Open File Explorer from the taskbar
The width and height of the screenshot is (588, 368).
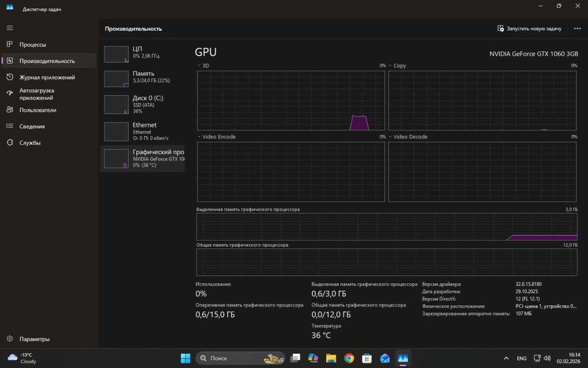(x=331, y=358)
